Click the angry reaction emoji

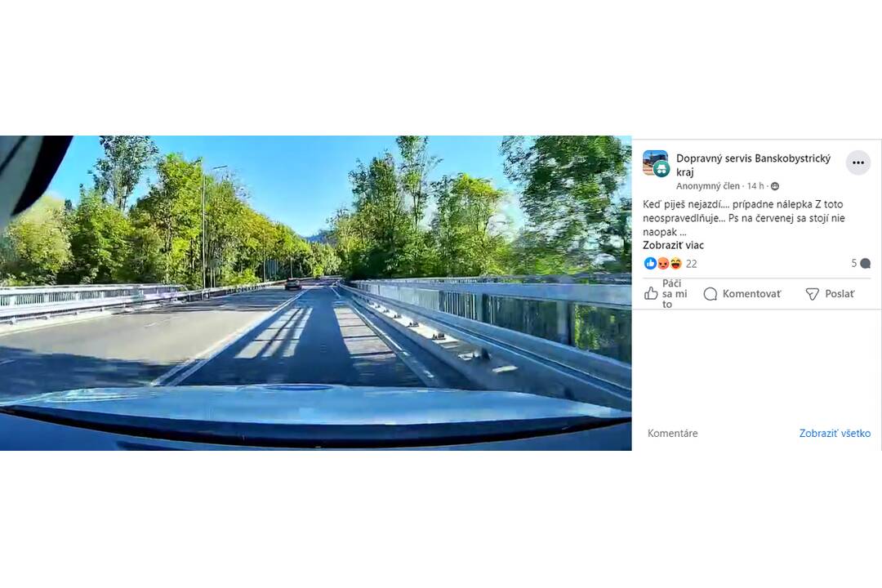pos(663,263)
